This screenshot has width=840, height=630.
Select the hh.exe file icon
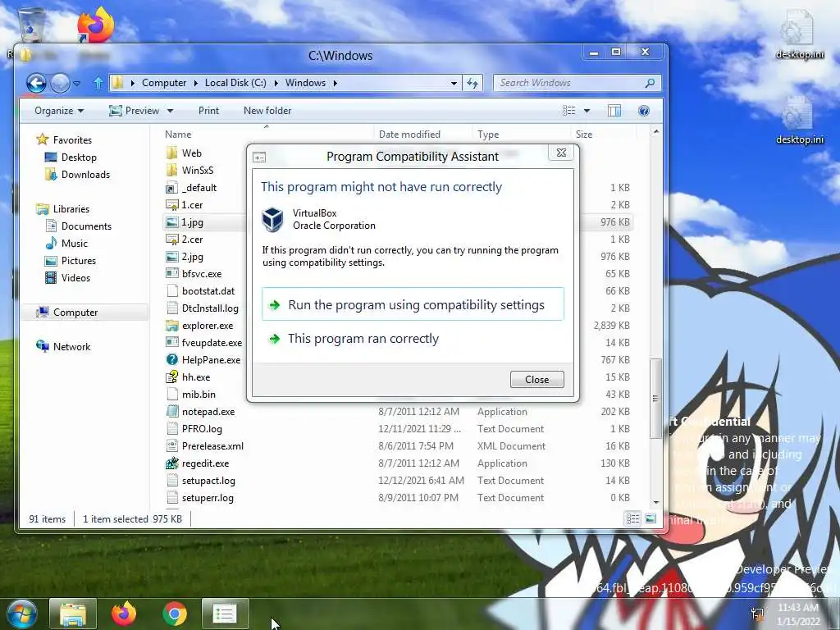171,377
